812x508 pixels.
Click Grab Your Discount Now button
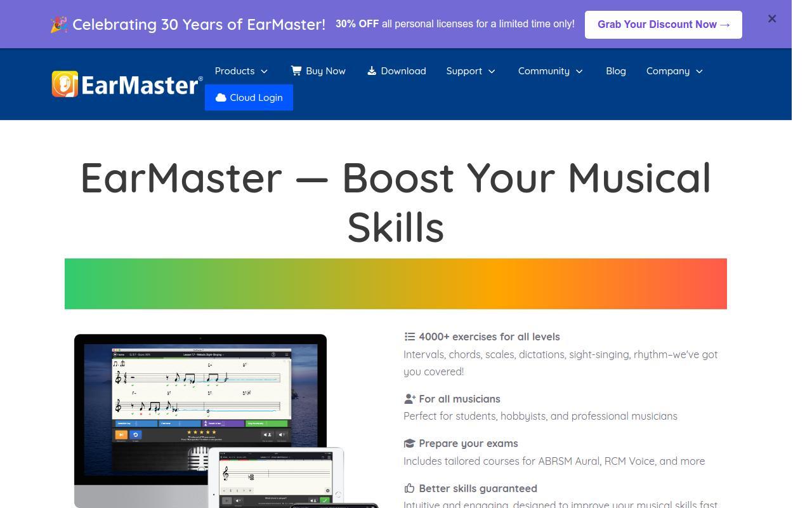[x=664, y=25]
